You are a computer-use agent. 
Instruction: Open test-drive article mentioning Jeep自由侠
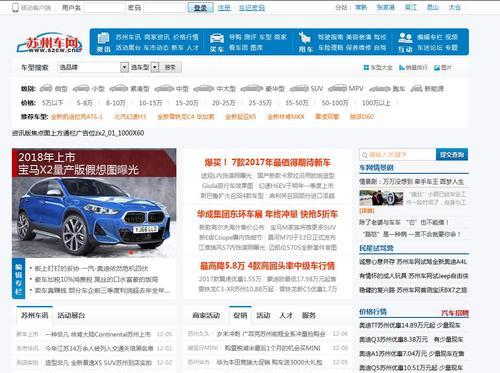tap(414, 276)
